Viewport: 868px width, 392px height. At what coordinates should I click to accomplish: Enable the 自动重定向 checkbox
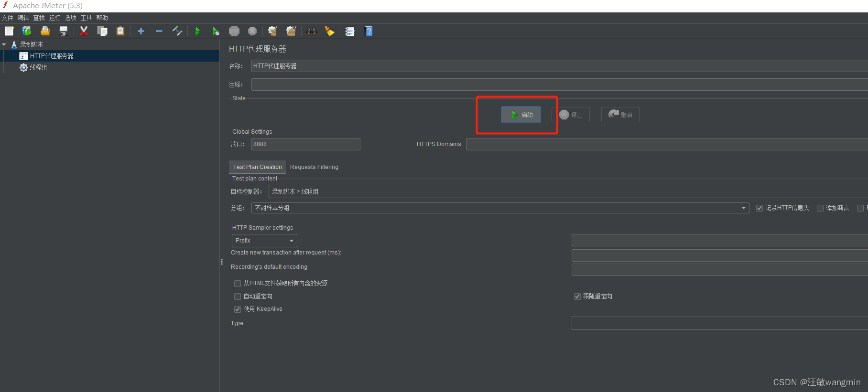click(x=238, y=297)
